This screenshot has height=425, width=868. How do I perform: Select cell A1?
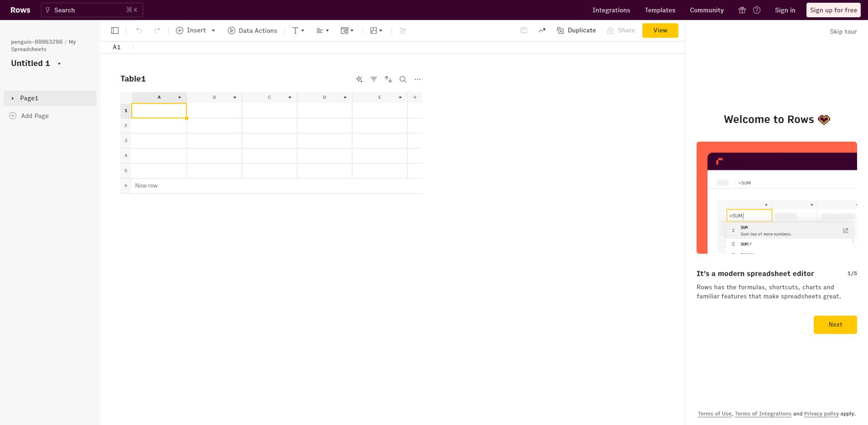click(159, 111)
